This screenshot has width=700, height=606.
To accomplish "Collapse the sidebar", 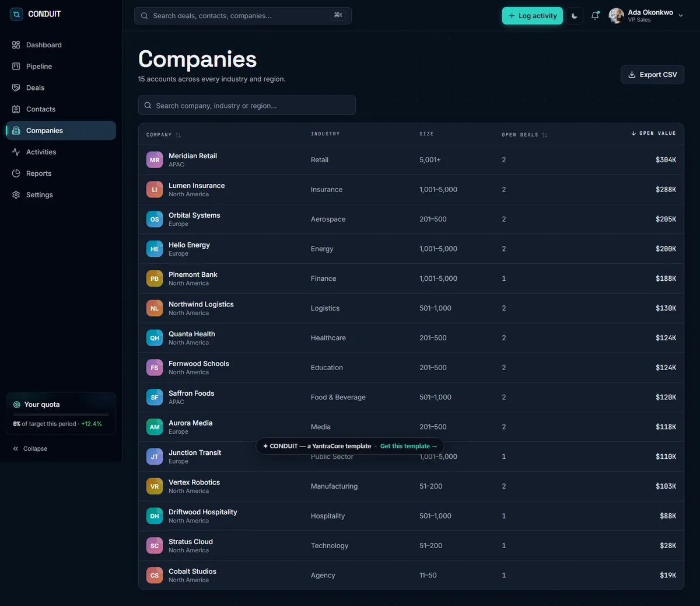I will 30,448.
